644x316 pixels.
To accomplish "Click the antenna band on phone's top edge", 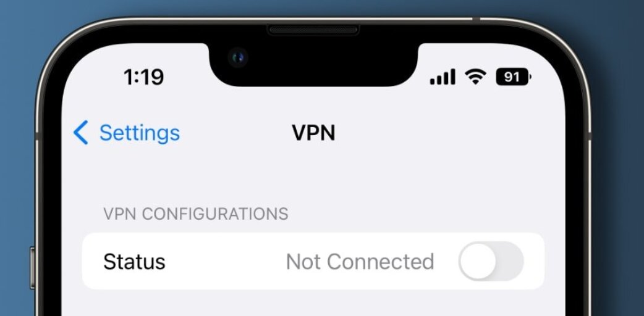I will tap(476, 19).
